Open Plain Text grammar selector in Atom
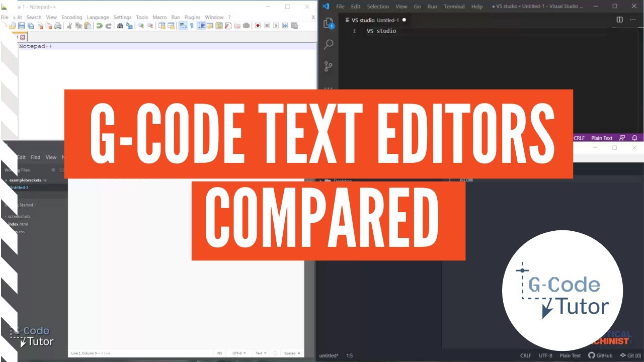This screenshot has height=362, width=644. [x=570, y=355]
